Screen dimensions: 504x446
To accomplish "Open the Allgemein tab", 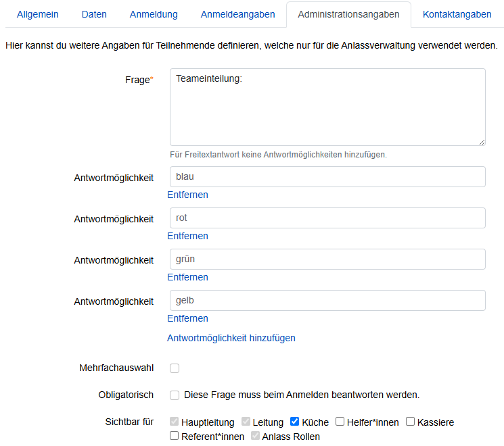I will [38, 14].
